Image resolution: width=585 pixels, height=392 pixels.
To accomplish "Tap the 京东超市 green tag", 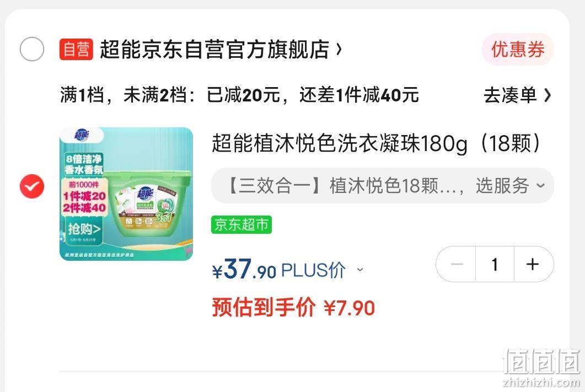I will point(241,224).
